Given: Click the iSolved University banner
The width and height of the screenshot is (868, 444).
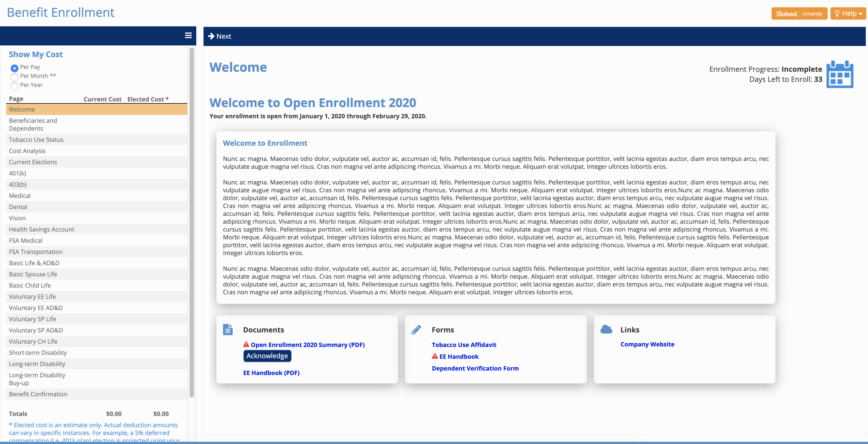Looking at the screenshot, I should tap(799, 13).
